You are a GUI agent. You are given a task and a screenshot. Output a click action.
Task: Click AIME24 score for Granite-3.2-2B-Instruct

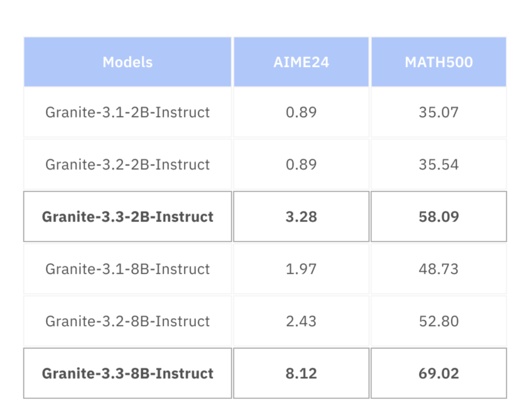(x=301, y=165)
